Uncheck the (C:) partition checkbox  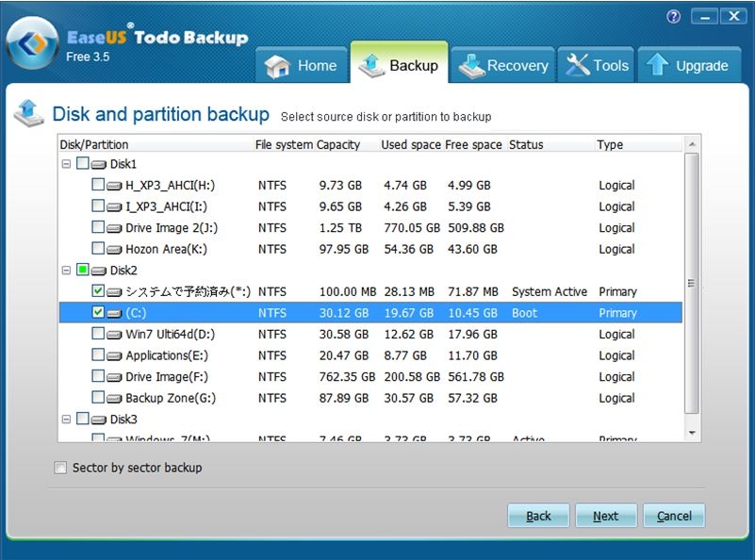(98, 312)
